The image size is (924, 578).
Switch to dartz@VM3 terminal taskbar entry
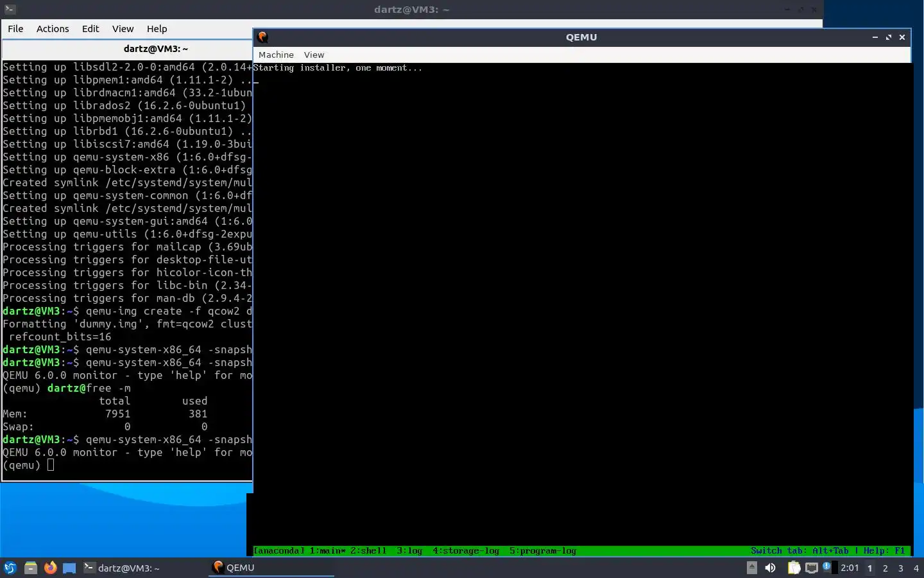pyautogui.click(x=122, y=568)
